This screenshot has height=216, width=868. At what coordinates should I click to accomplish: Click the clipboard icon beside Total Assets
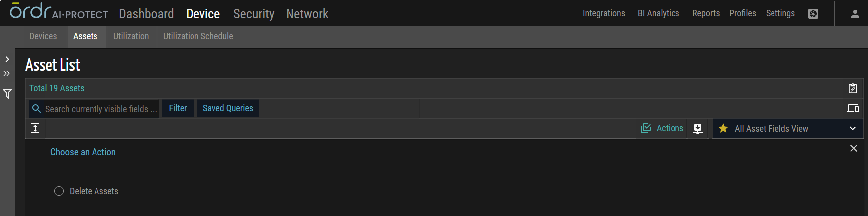853,88
